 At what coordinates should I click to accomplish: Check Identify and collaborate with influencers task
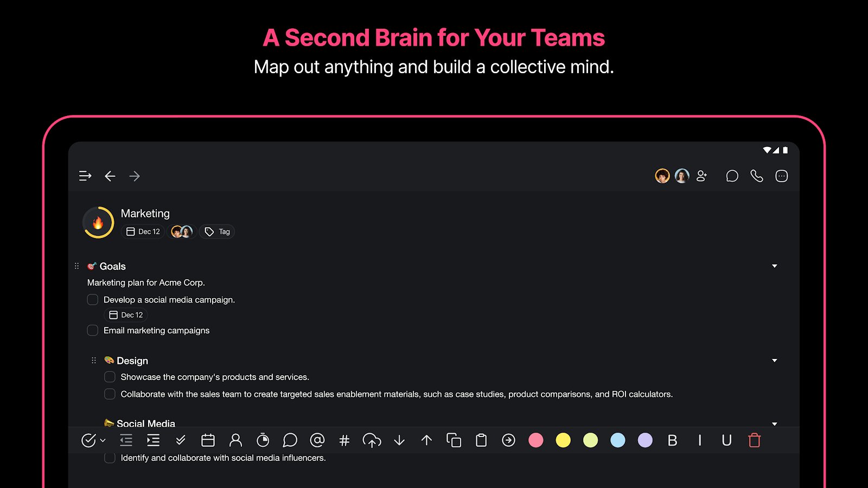(x=110, y=458)
